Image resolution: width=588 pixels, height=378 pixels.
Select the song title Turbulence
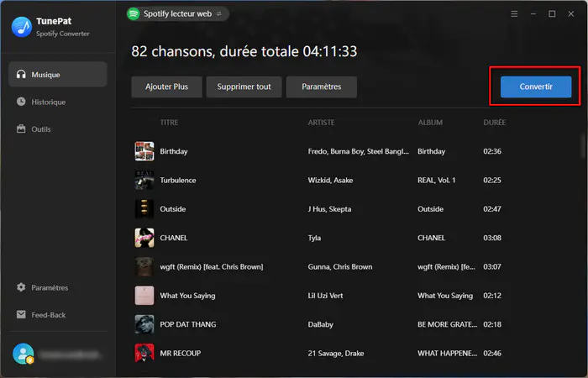click(x=178, y=180)
